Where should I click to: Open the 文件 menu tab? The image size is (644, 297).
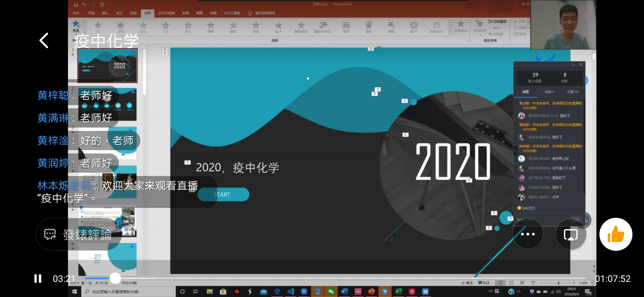click(x=76, y=13)
